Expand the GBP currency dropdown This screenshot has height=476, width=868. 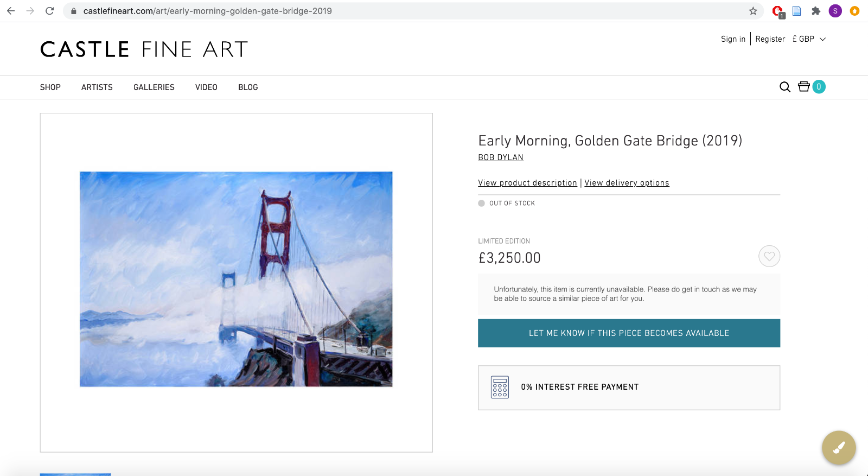pyautogui.click(x=809, y=39)
